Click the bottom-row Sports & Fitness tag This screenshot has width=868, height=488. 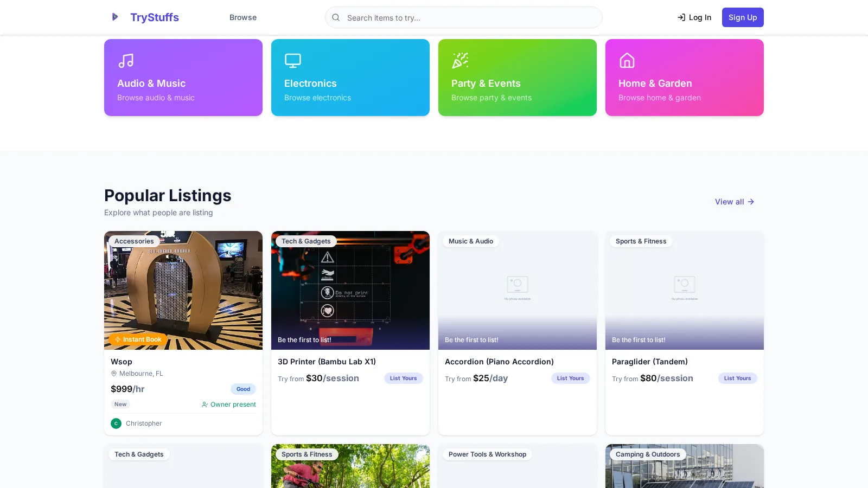(x=307, y=454)
